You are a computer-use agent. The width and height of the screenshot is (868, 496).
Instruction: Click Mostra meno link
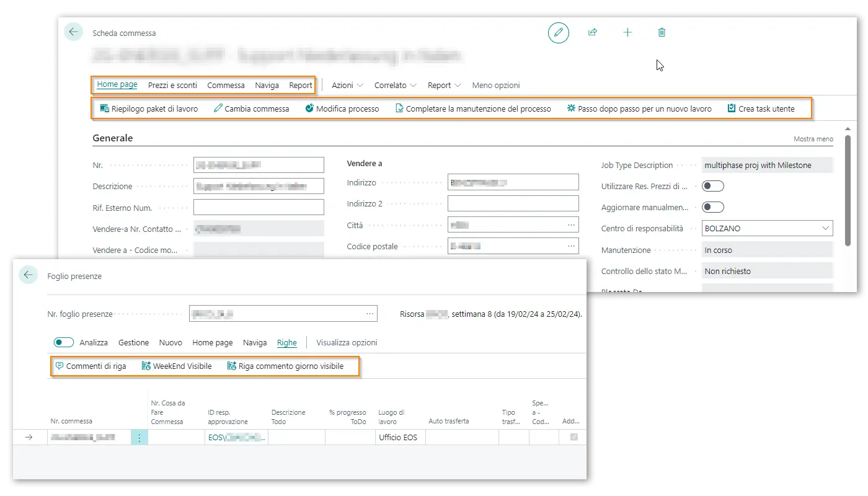pos(813,139)
